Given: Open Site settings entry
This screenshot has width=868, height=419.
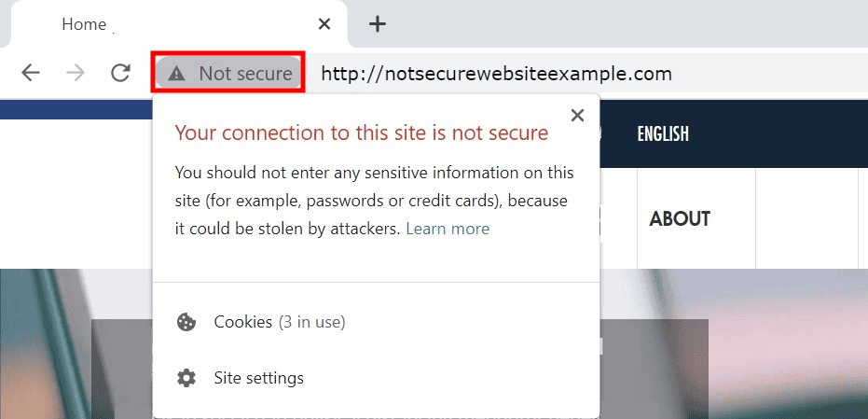Looking at the screenshot, I should (x=258, y=378).
